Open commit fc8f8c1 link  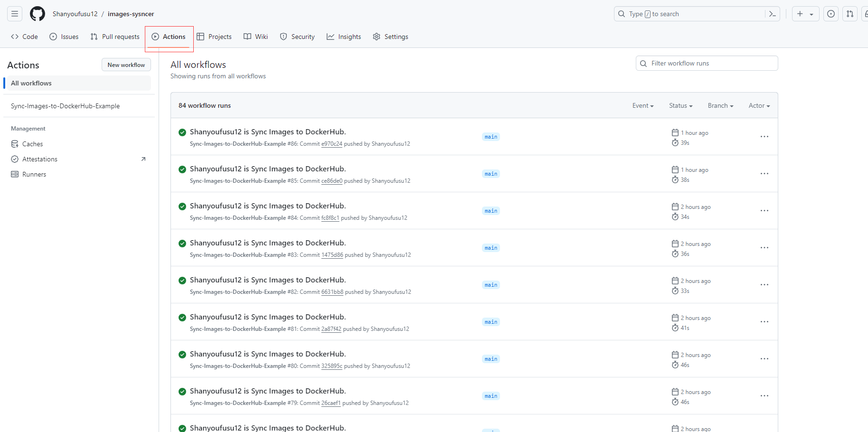pos(330,218)
